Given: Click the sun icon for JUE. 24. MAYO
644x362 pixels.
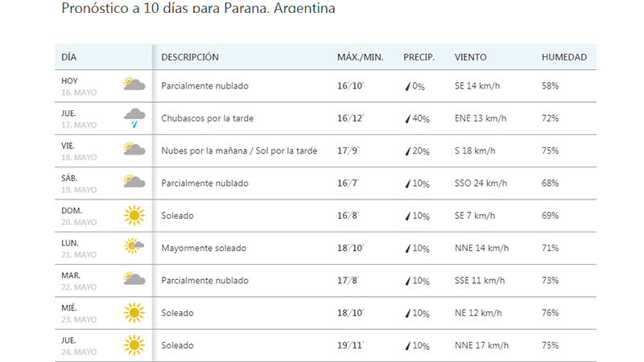Looking at the screenshot, I should pos(134,345).
